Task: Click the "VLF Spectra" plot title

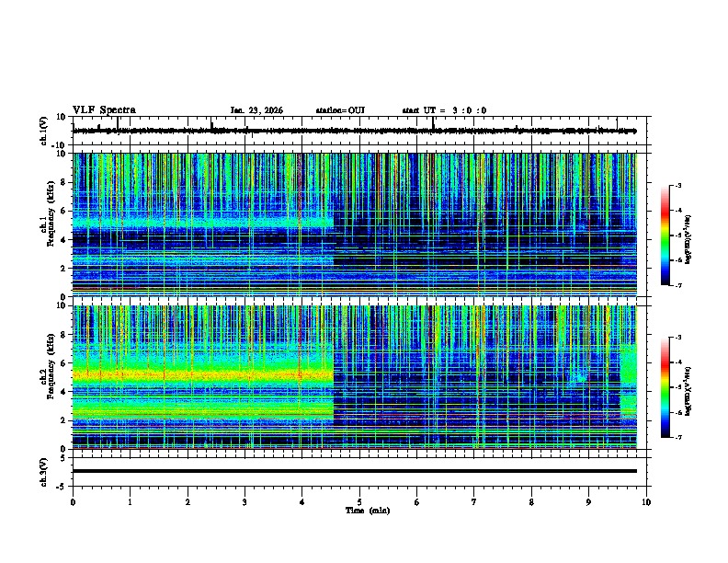Action: pos(104,110)
